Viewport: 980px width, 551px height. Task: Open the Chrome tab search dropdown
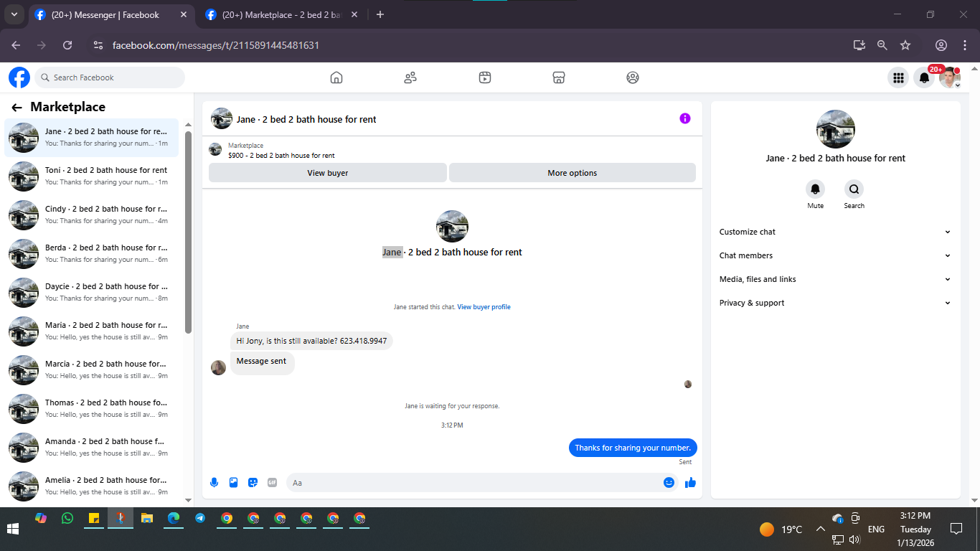pyautogui.click(x=14, y=14)
